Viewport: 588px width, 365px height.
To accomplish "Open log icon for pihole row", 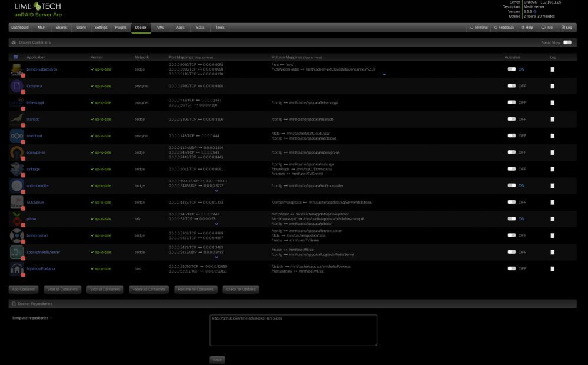I will coord(552,219).
